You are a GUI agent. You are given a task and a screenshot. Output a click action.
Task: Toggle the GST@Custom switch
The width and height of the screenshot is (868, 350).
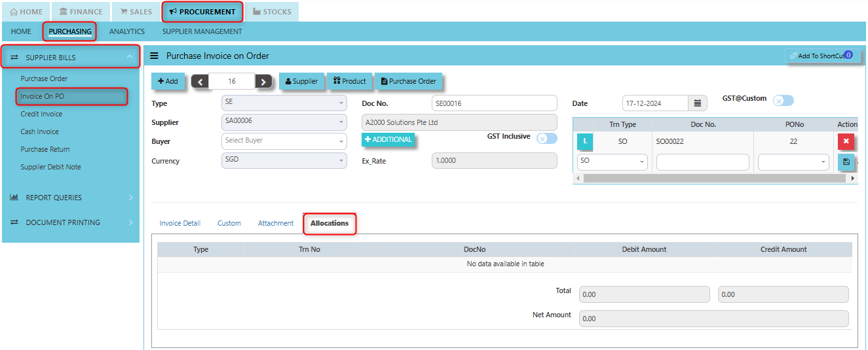783,100
